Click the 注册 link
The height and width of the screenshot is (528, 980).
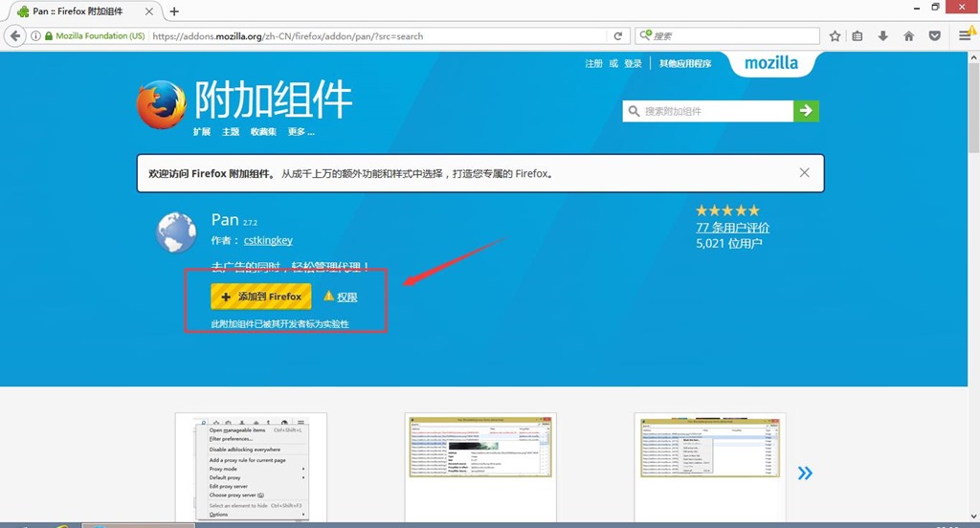(593, 63)
